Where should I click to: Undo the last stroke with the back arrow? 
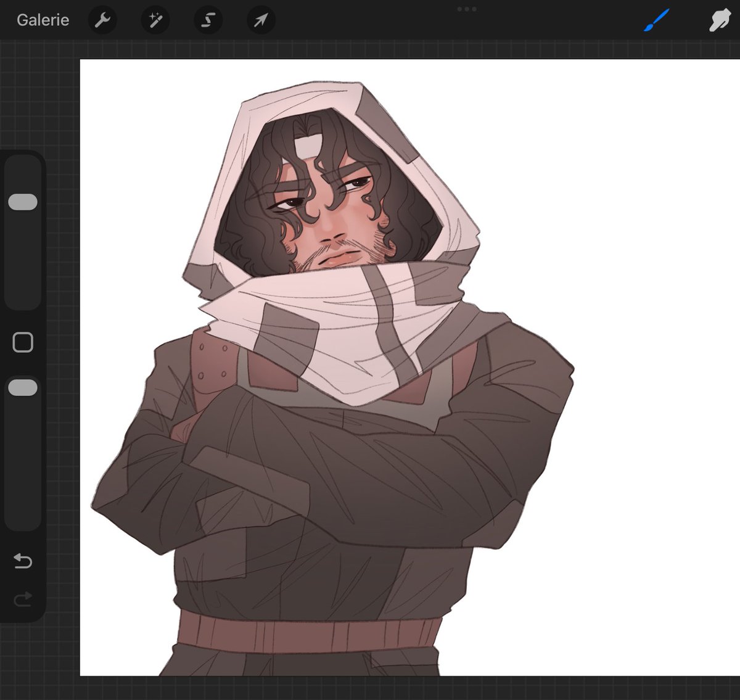tap(22, 561)
